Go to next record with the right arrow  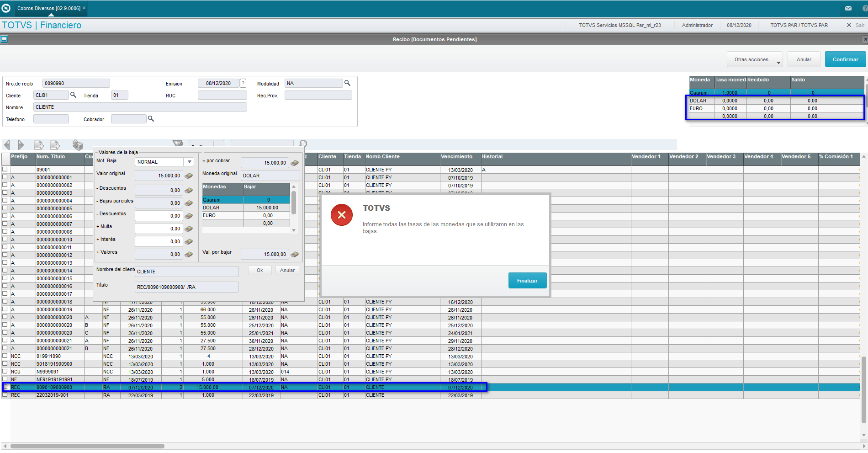pos(21,145)
